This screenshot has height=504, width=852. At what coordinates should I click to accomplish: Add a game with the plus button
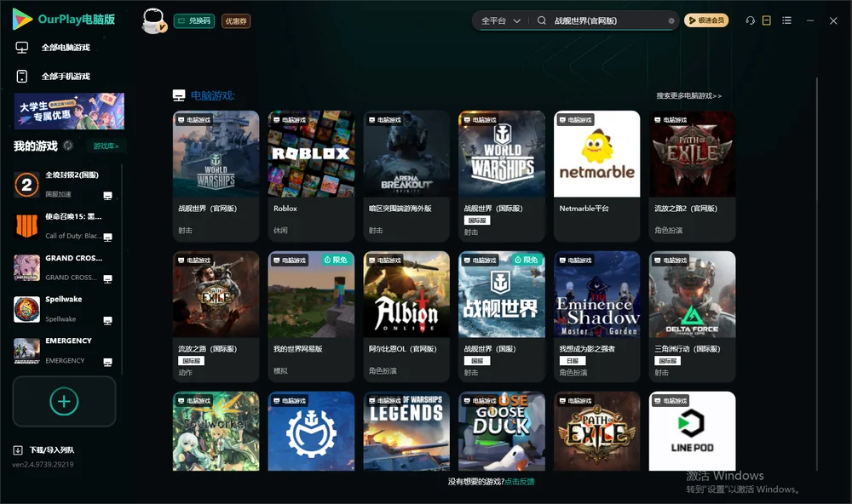tap(64, 401)
